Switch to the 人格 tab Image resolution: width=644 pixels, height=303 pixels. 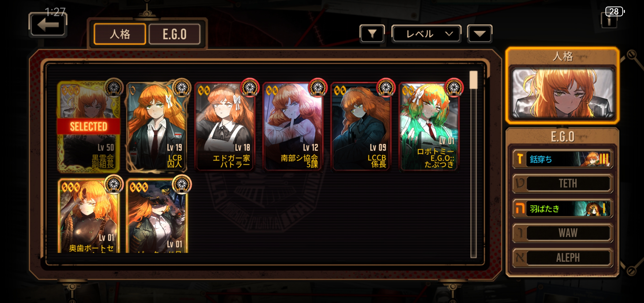(x=120, y=34)
